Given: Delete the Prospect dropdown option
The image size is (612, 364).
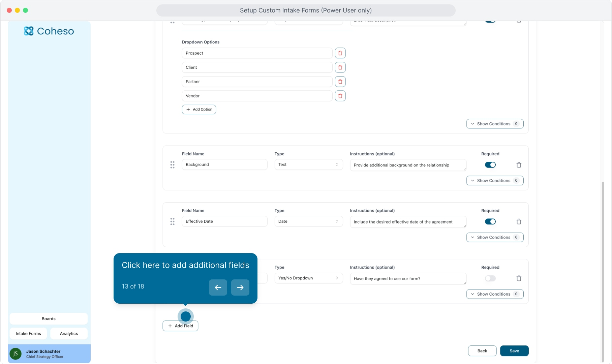Looking at the screenshot, I should point(340,53).
